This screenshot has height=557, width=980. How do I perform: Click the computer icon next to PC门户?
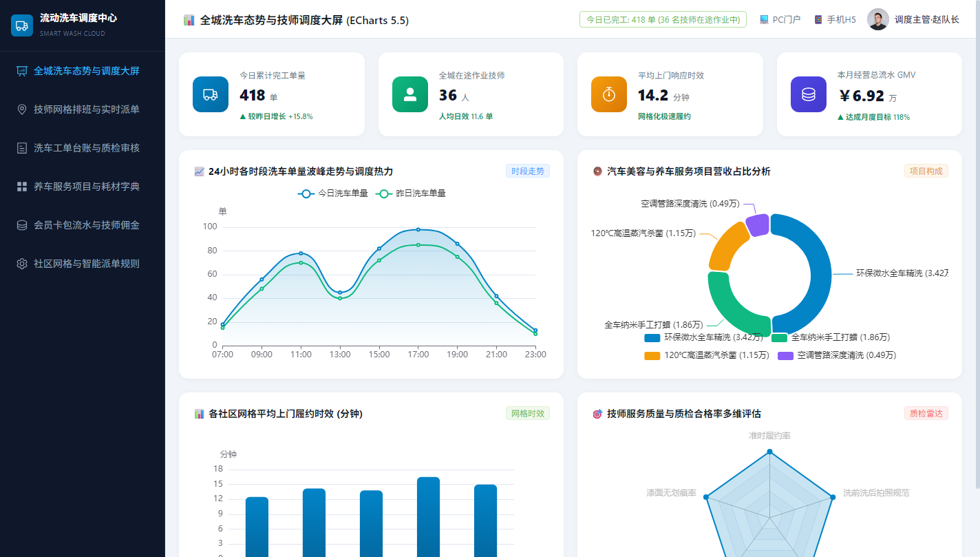click(764, 20)
